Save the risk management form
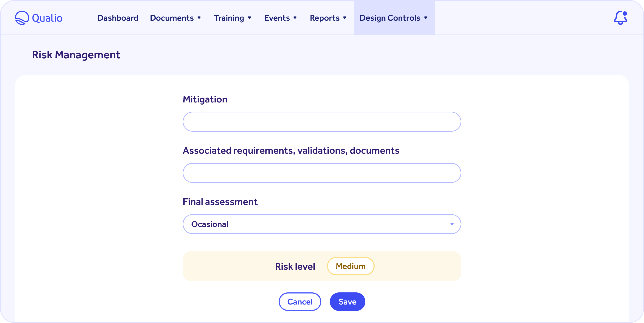 pos(347,301)
